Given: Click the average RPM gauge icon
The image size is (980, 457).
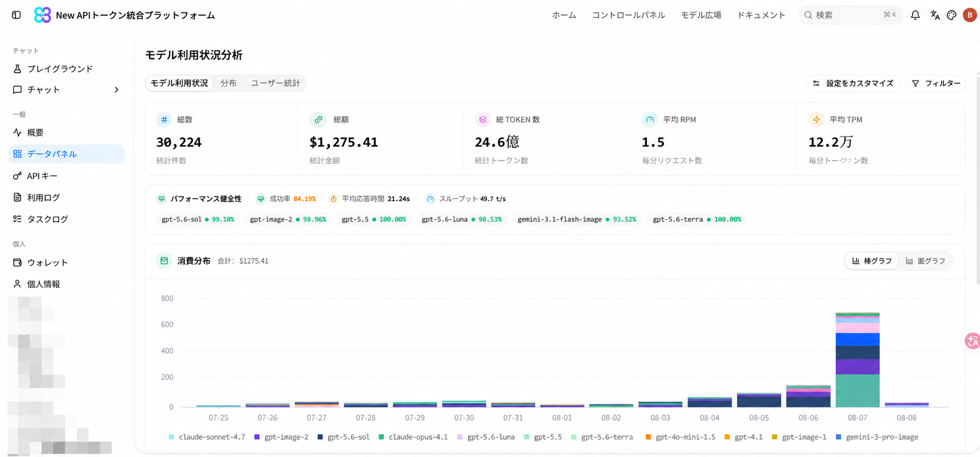Looking at the screenshot, I should pos(650,120).
